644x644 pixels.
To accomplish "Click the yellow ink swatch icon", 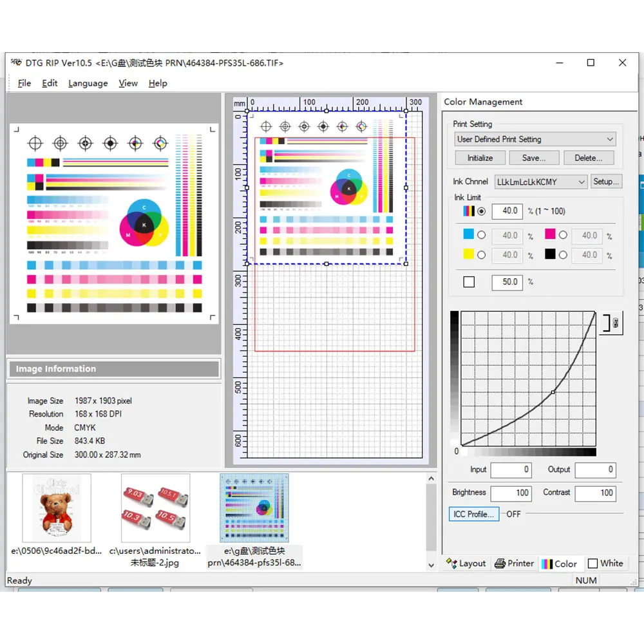I will 469,254.
